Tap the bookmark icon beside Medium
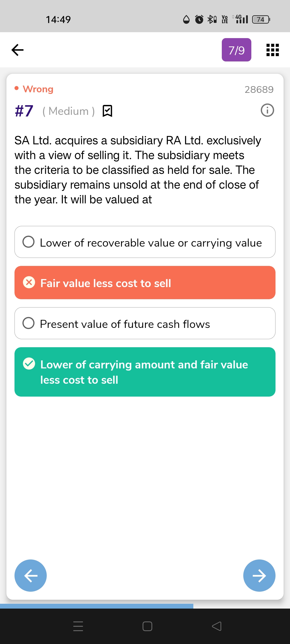The image size is (290, 644). (107, 111)
